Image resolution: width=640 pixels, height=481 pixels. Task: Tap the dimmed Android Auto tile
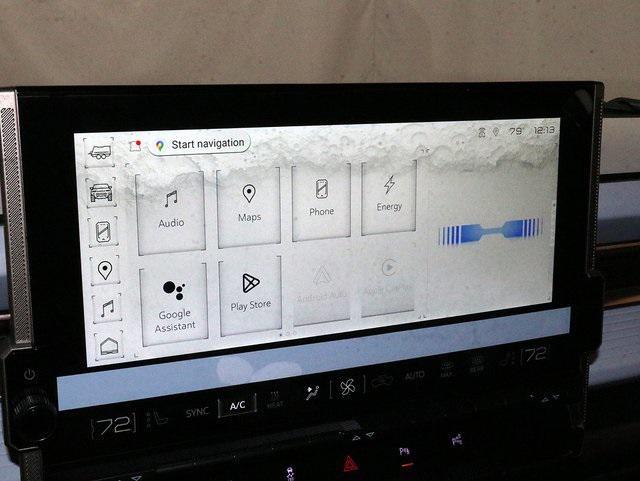point(322,286)
